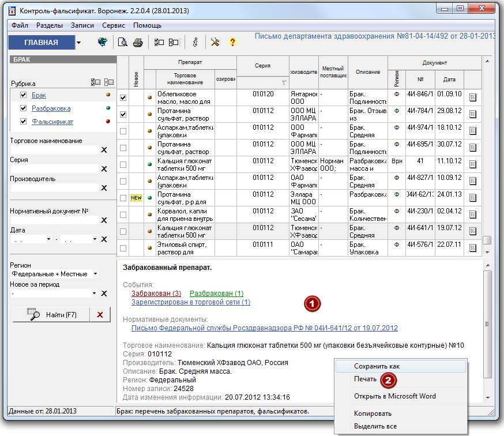
Task: Clear the Производитель filter field
Action: point(104,188)
